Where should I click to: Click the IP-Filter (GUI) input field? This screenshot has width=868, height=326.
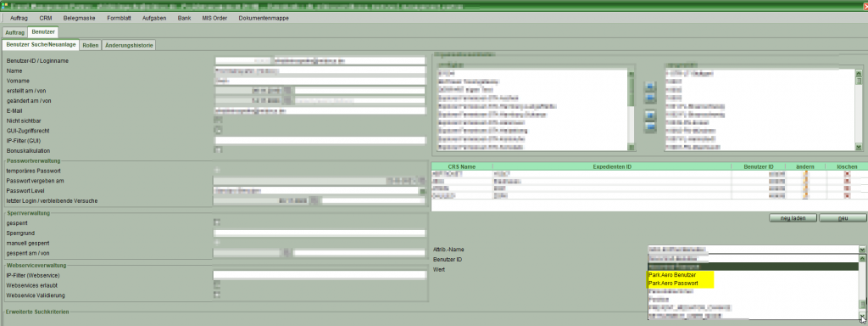(320, 140)
